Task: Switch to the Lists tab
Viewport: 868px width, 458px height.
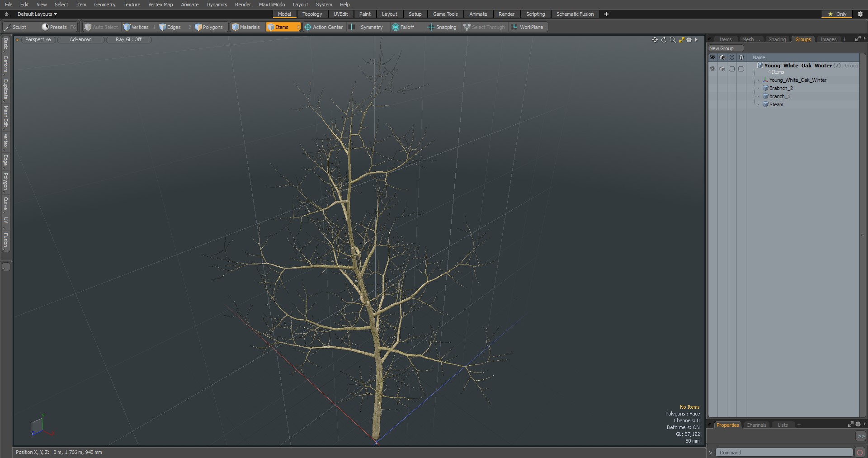Action: point(783,425)
